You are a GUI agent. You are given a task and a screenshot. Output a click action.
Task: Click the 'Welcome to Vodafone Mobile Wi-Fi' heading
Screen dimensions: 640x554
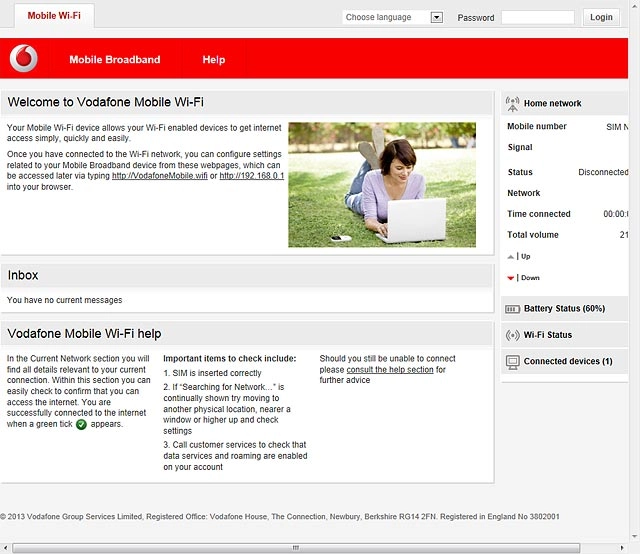[105, 102]
